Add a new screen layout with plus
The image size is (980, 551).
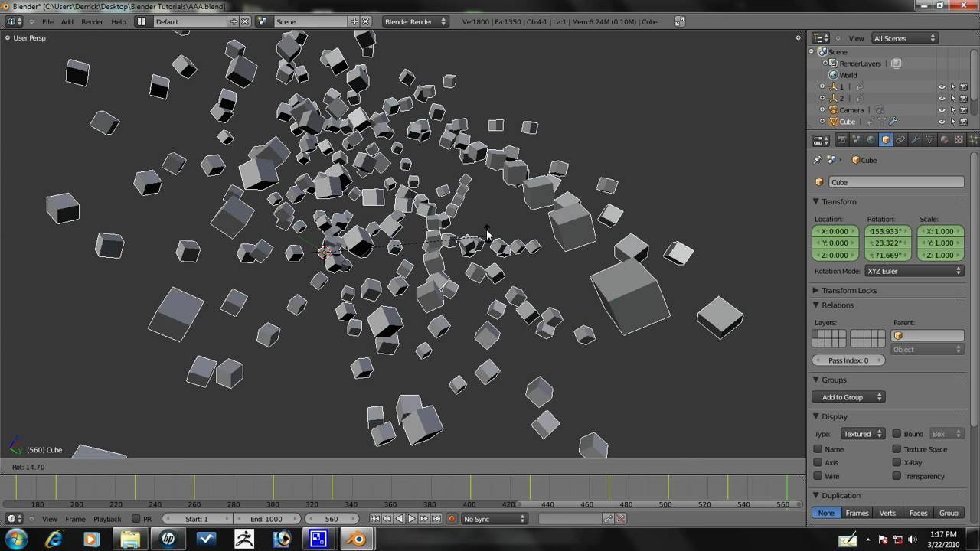[x=234, y=21]
